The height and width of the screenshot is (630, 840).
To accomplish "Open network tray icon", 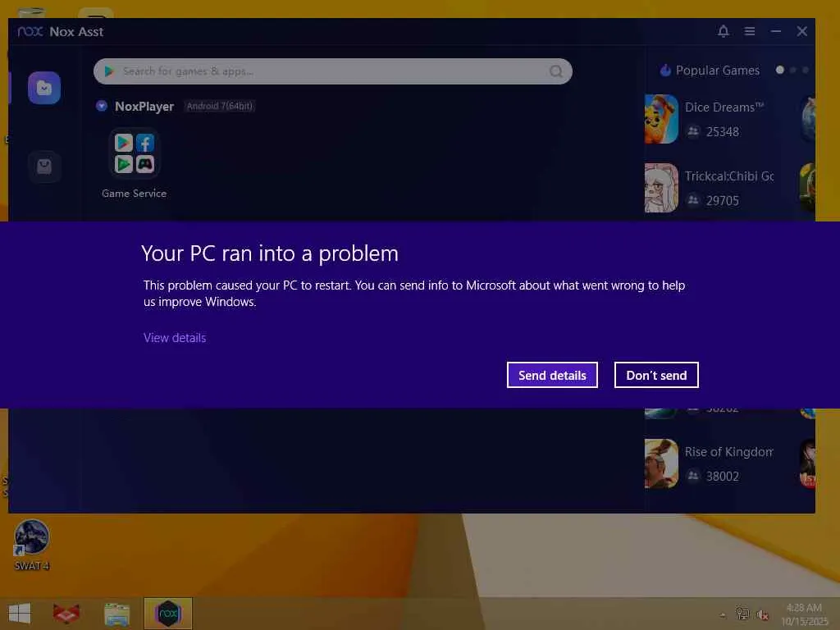I will (x=742, y=614).
